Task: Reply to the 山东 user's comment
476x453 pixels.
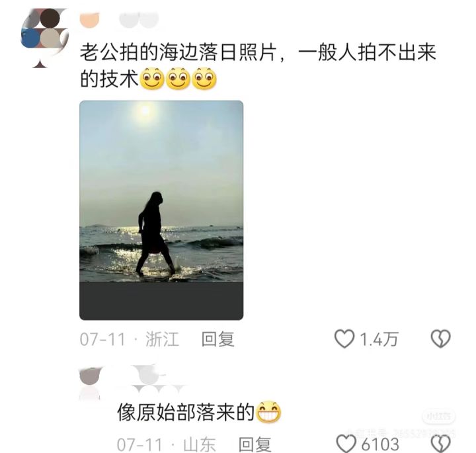Action: coord(255,444)
